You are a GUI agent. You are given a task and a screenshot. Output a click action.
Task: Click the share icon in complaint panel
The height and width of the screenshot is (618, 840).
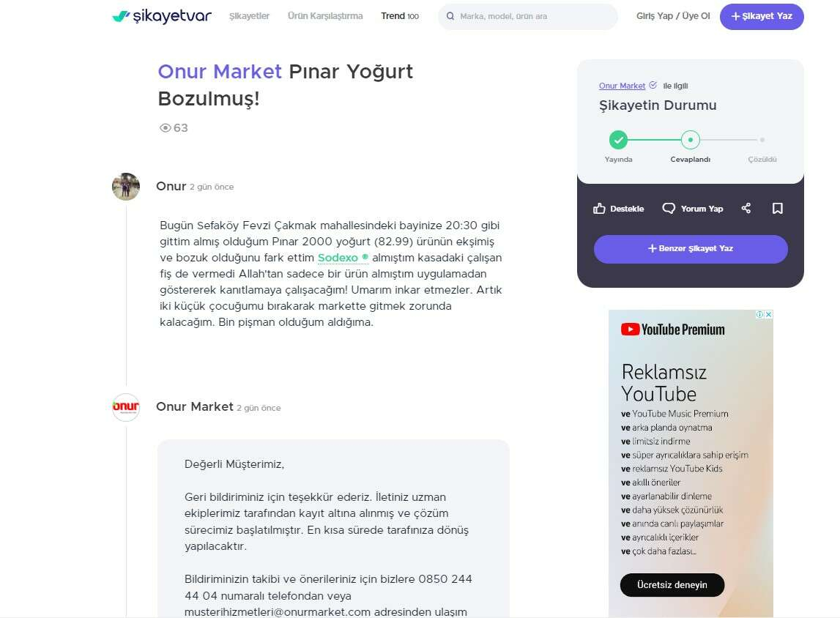coord(746,209)
